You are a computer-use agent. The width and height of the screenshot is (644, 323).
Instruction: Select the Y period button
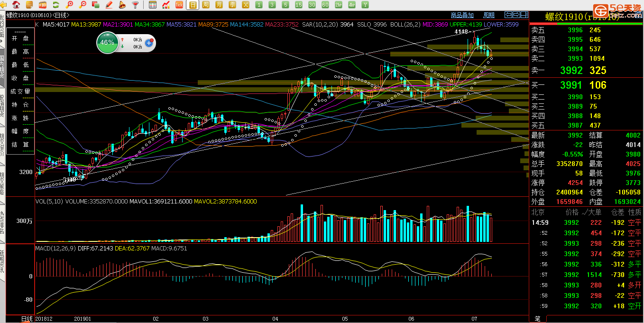[365, 5]
